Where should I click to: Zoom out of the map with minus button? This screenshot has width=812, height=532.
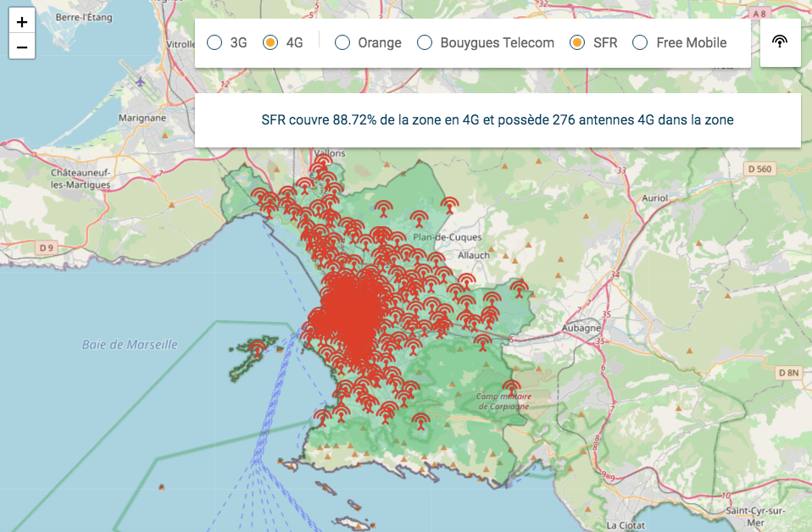[x=22, y=47]
